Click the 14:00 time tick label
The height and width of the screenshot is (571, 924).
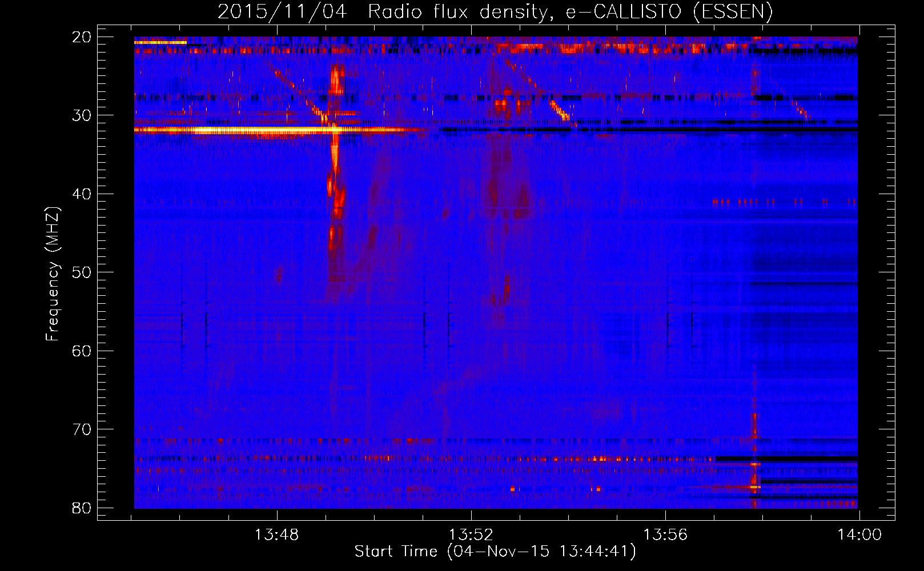(859, 535)
